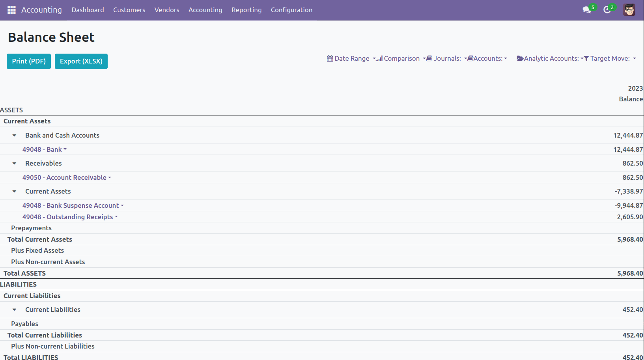The image size is (644, 360).
Task: Click the Total Current Assets row
Action: click(x=322, y=239)
